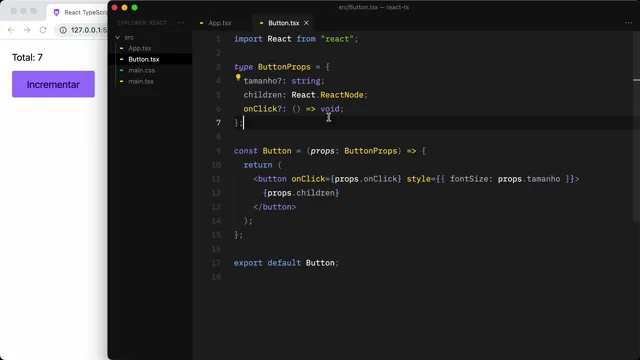Click the green zoom button of editor window
This screenshot has width=640, height=360.
[134, 7]
